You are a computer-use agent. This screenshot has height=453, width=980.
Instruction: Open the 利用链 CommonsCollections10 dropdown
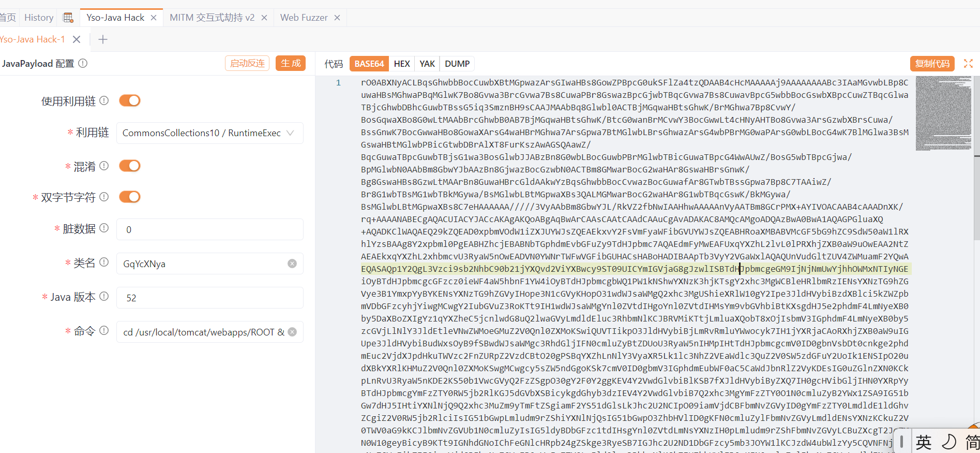(x=209, y=133)
